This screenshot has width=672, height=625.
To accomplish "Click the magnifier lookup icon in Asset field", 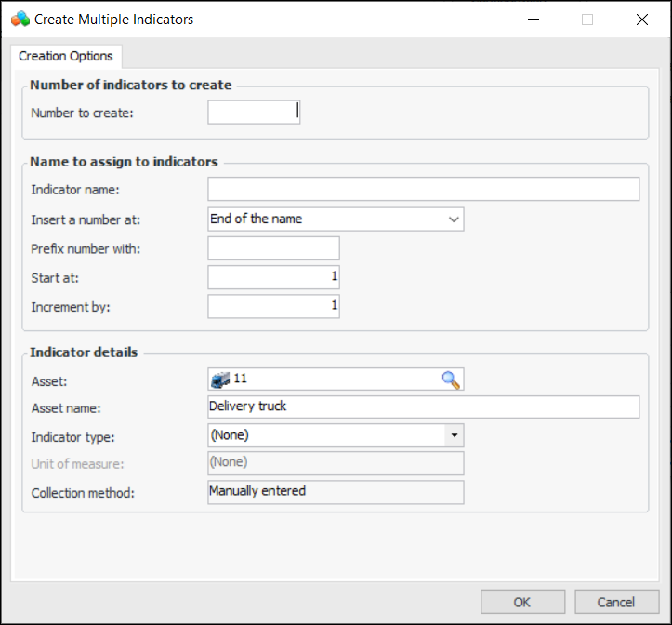I will (451, 379).
